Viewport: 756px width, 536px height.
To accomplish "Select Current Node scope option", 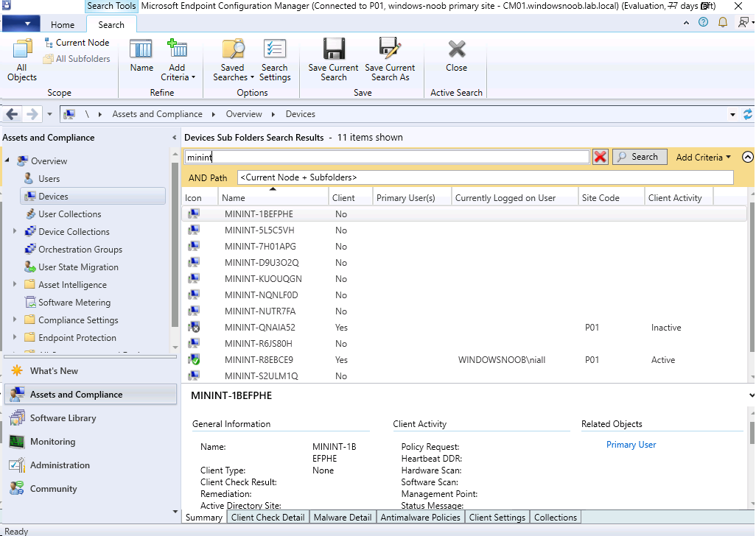I will 77,43.
